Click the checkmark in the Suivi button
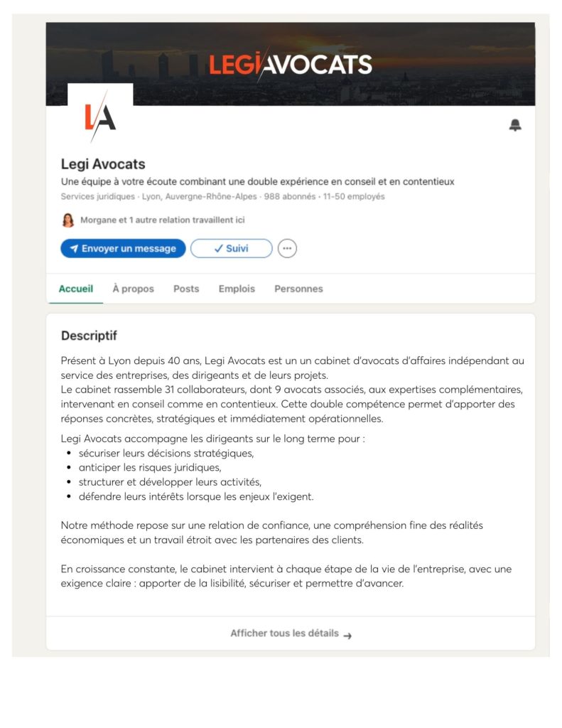This screenshot has width=562, height=728. click(218, 249)
